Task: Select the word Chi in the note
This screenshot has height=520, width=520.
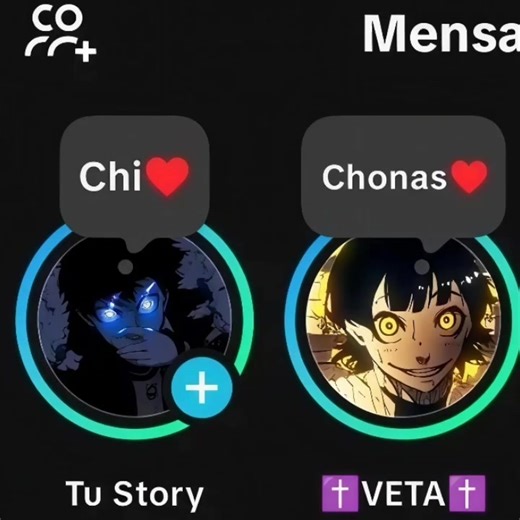Action: [110, 177]
